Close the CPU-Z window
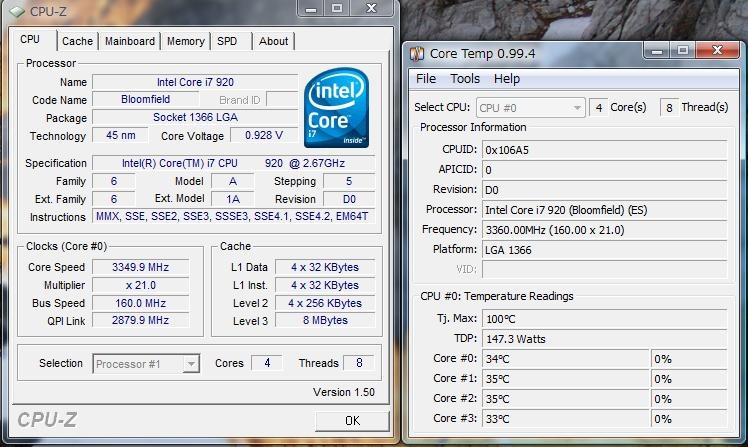The width and height of the screenshot is (748, 447). [372, 9]
